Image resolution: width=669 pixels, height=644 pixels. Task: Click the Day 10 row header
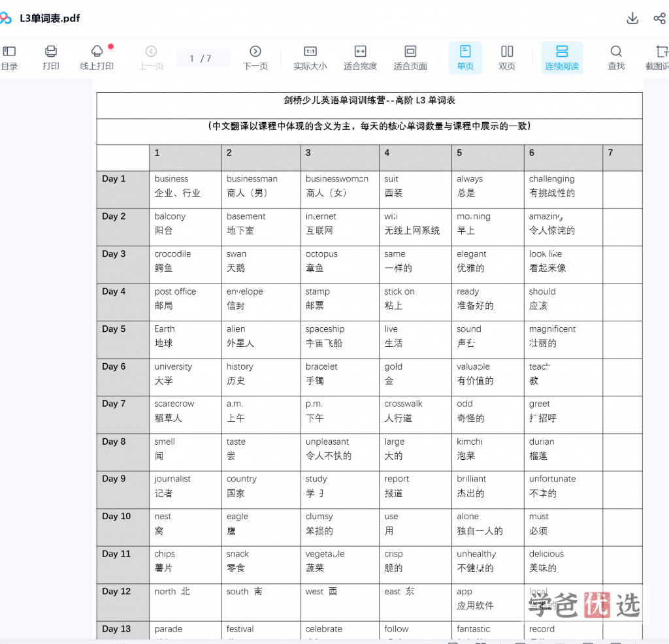click(123, 527)
